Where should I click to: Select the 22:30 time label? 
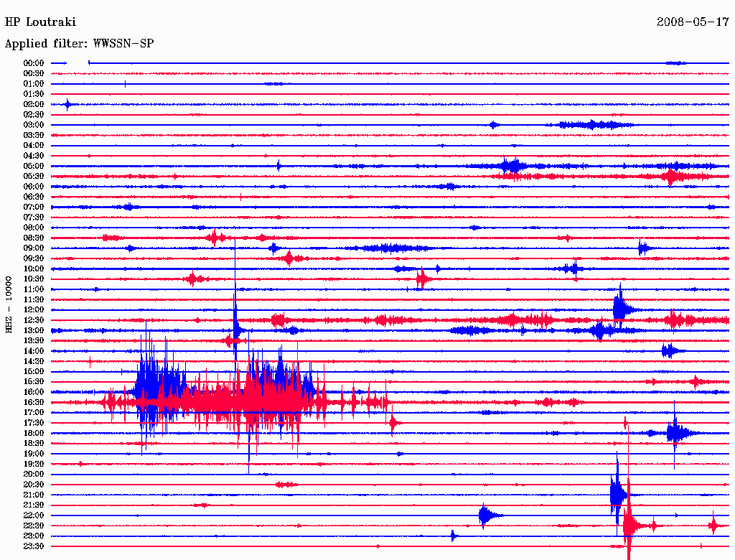[x=34, y=526]
